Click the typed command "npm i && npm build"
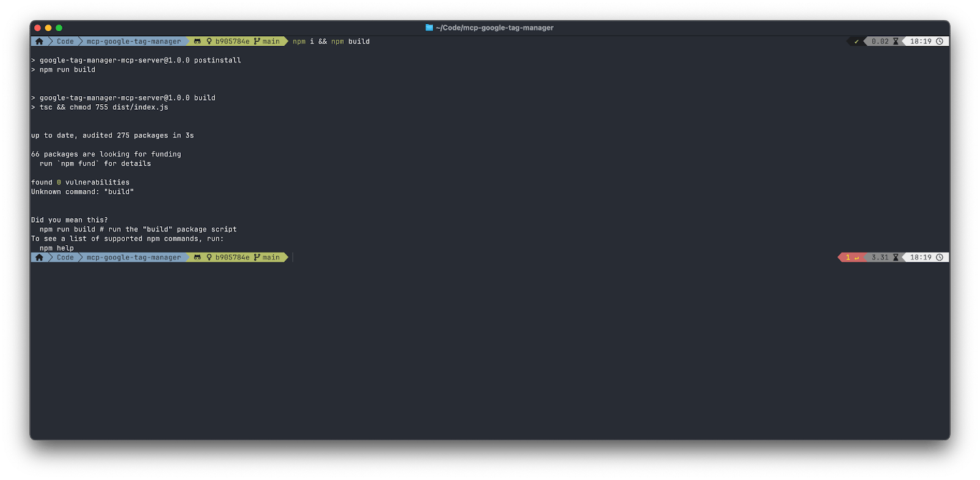 pos(331,42)
